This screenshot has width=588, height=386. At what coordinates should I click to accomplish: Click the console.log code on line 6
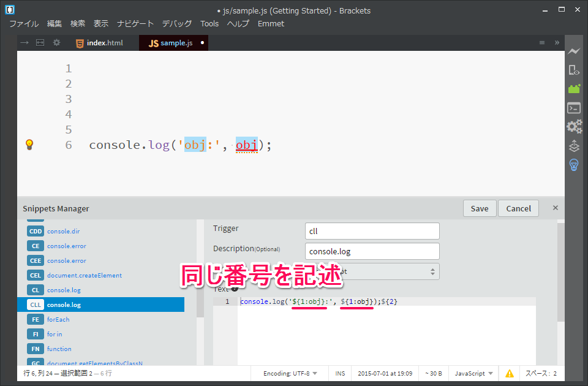pyautogui.click(x=180, y=145)
